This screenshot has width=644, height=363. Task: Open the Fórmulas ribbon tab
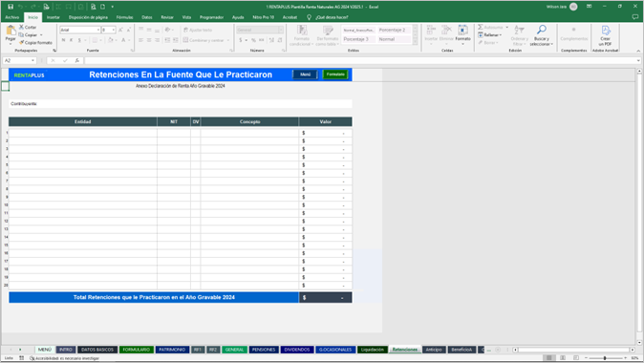click(124, 17)
